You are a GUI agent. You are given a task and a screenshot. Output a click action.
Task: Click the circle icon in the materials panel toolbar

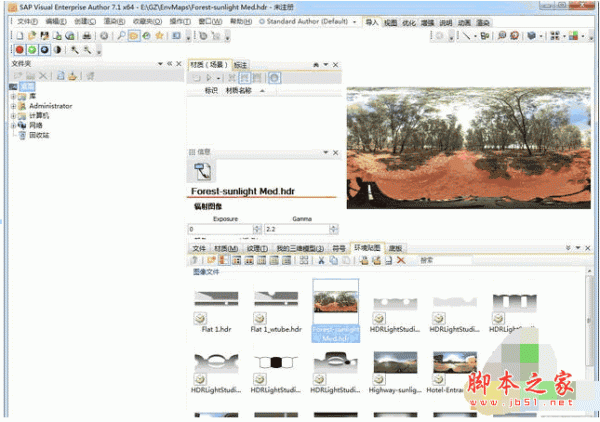coord(274,78)
